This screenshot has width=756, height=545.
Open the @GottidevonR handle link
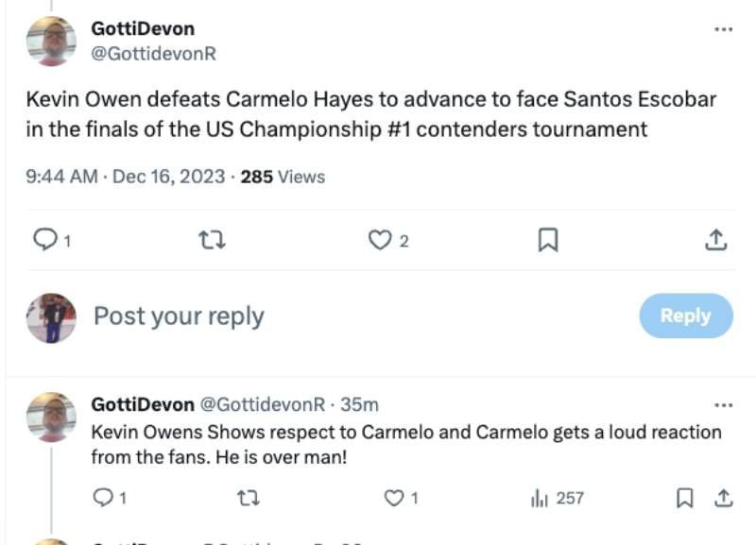pyautogui.click(x=153, y=54)
